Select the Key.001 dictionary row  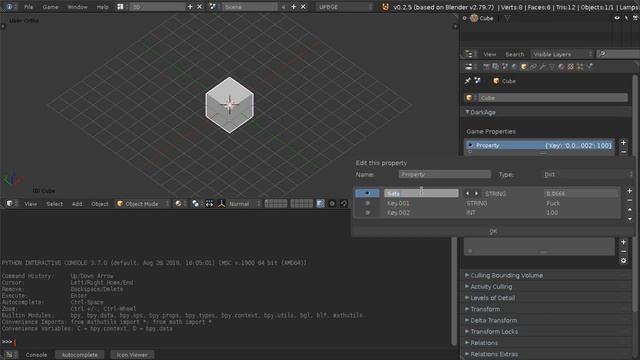click(488, 203)
